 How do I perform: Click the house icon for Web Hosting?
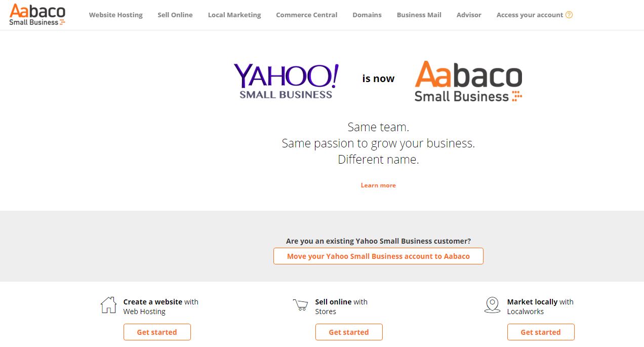(108, 305)
